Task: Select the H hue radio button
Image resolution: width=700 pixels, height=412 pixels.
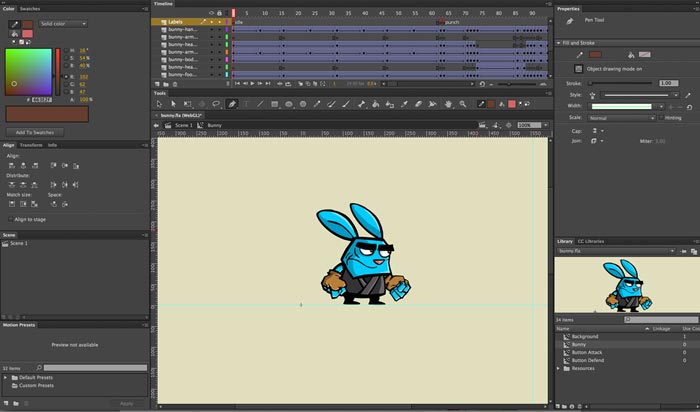Action: tap(66, 50)
